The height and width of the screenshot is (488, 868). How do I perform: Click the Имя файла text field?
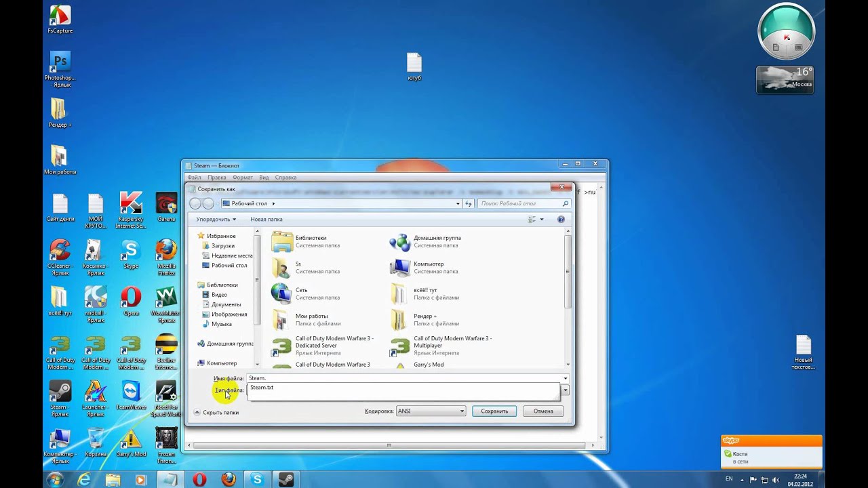point(405,378)
